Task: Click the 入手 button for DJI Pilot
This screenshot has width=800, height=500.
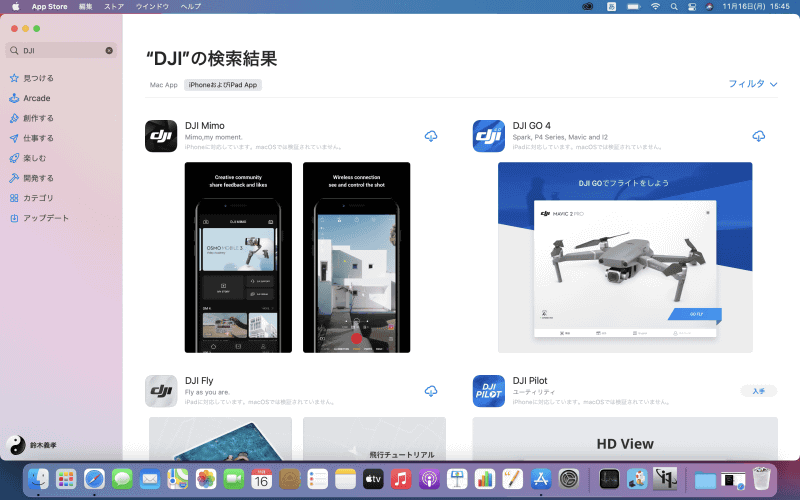Action: tap(758, 391)
